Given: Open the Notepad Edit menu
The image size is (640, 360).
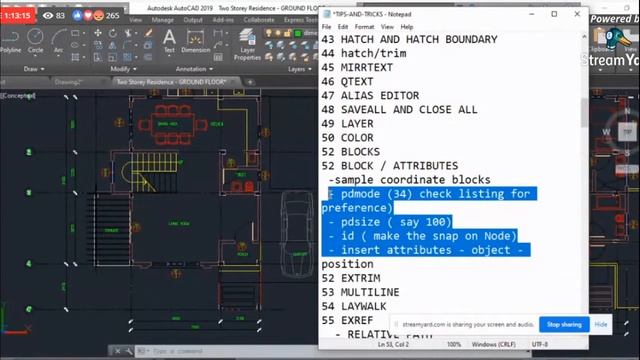Looking at the screenshot, I should [343, 27].
